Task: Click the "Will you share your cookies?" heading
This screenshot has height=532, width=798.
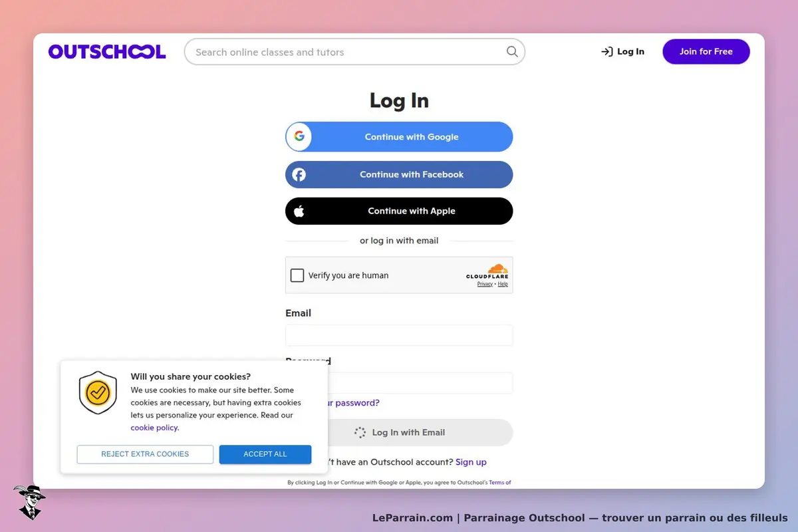Action: [x=191, y=376]
